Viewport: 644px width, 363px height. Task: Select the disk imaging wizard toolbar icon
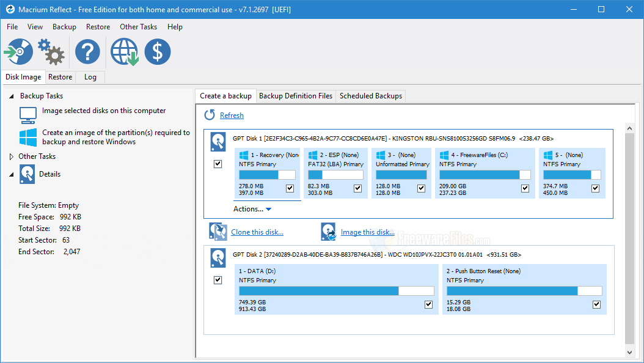18,51
